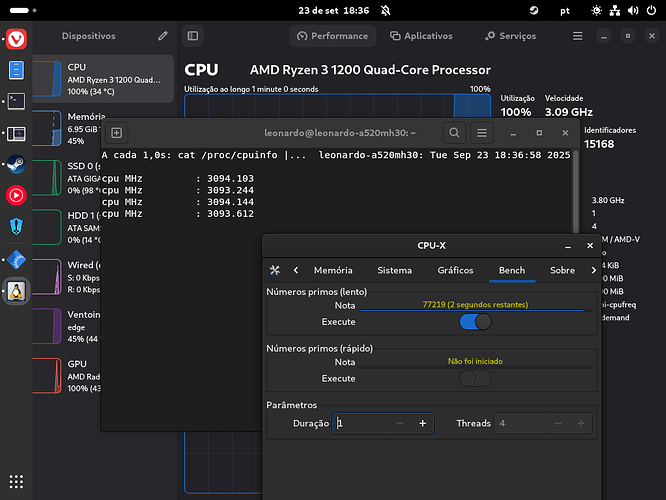Open new terminal tab with plus icon
Screen dimensions: 666x500
pos(117,132)
